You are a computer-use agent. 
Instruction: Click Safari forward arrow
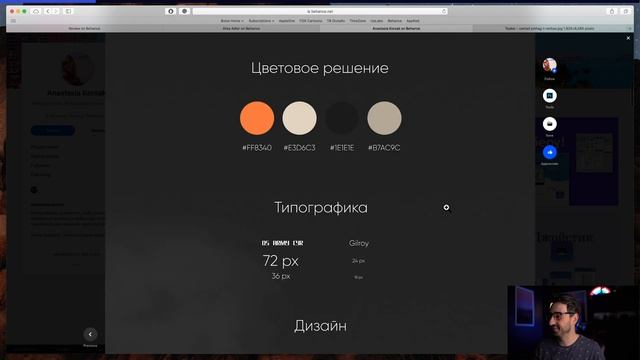click(x=56, y=11)
